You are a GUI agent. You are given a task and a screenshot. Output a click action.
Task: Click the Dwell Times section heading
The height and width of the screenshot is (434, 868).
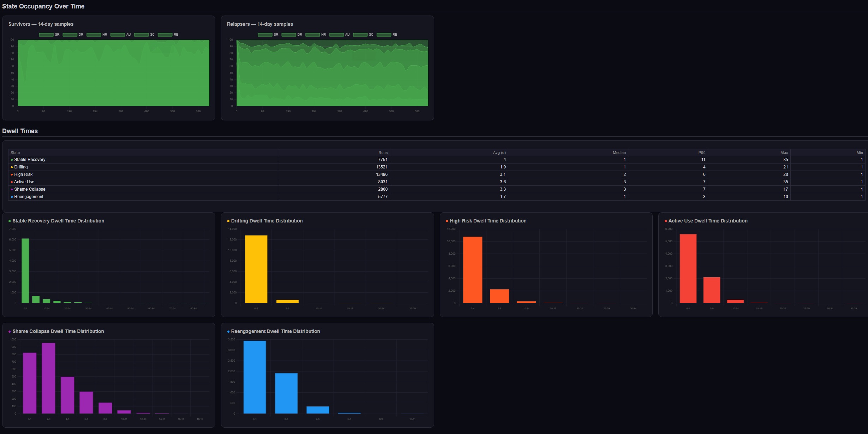[20, 131]
